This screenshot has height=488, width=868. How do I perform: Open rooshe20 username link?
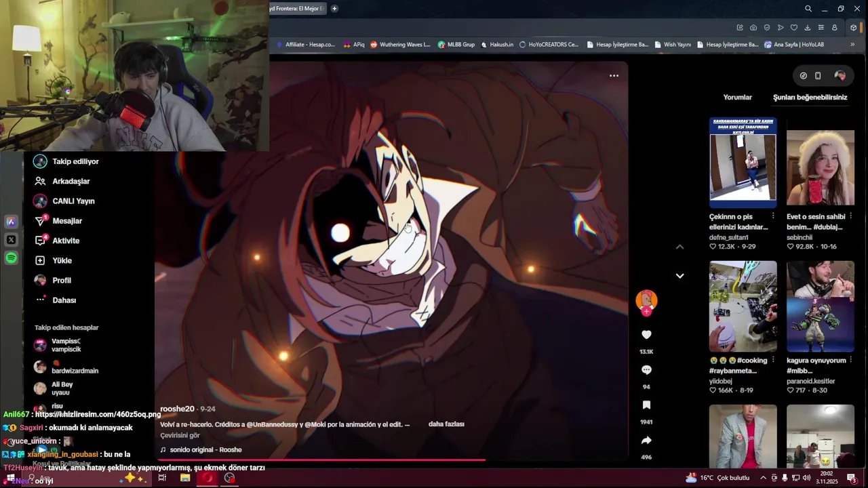pyautogui.click(x=177, y=409)
